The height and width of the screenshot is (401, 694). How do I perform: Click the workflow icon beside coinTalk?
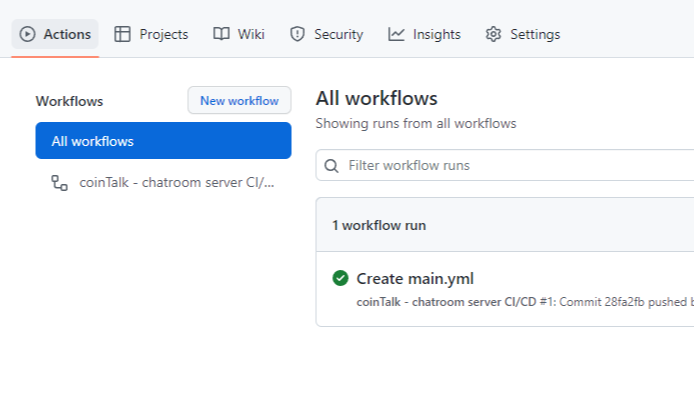pos(59,183)
